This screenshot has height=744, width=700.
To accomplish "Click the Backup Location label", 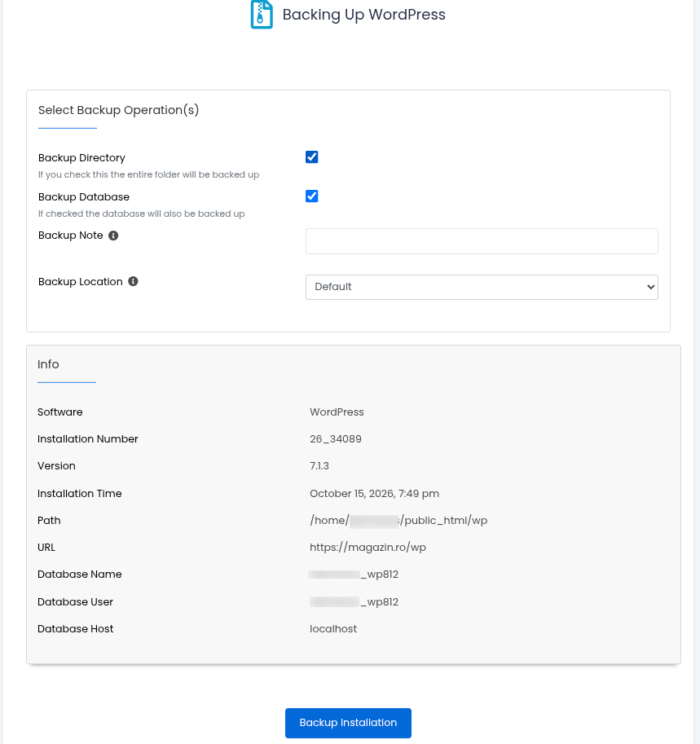I will pyautogui.click(x=81, y=281).
